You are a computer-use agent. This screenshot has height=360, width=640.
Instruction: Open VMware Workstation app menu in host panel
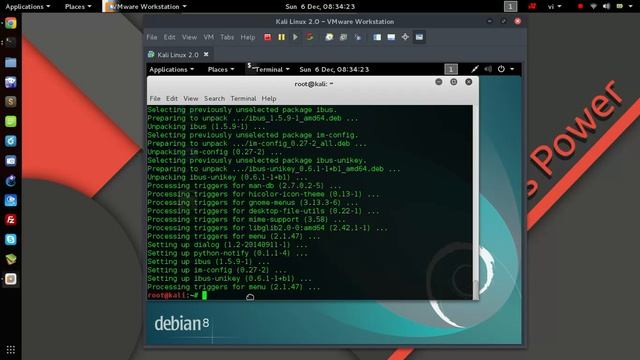[x=145, y=7]
